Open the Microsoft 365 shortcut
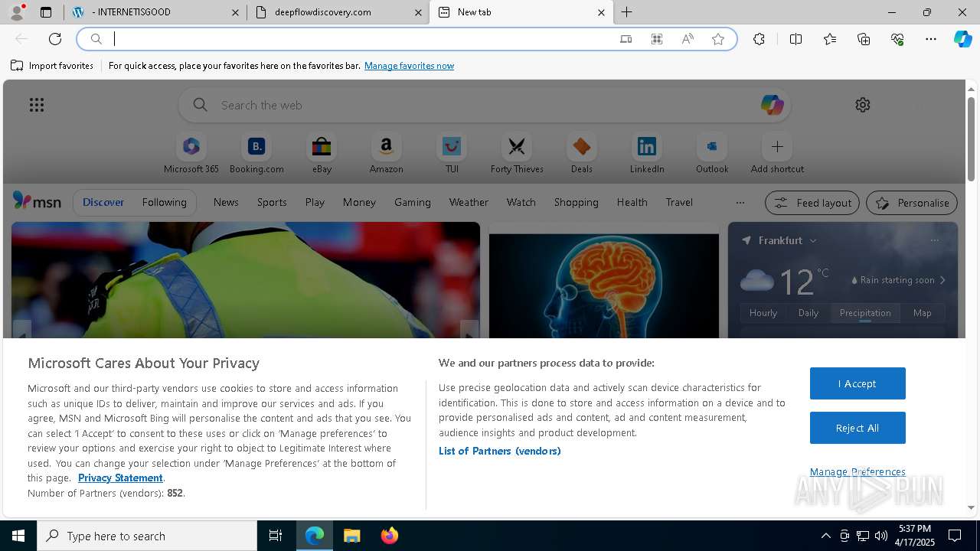Image resolution: width=980 pixels, height=551 pixels. 191,154
